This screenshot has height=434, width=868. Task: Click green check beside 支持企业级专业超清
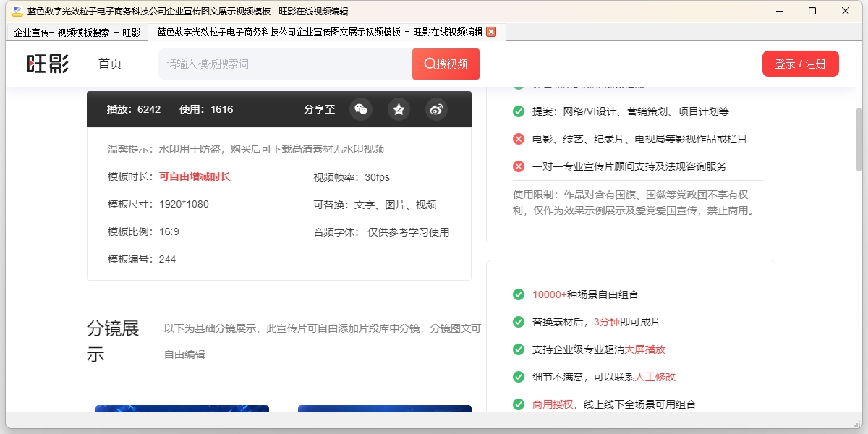click(519, 349)
